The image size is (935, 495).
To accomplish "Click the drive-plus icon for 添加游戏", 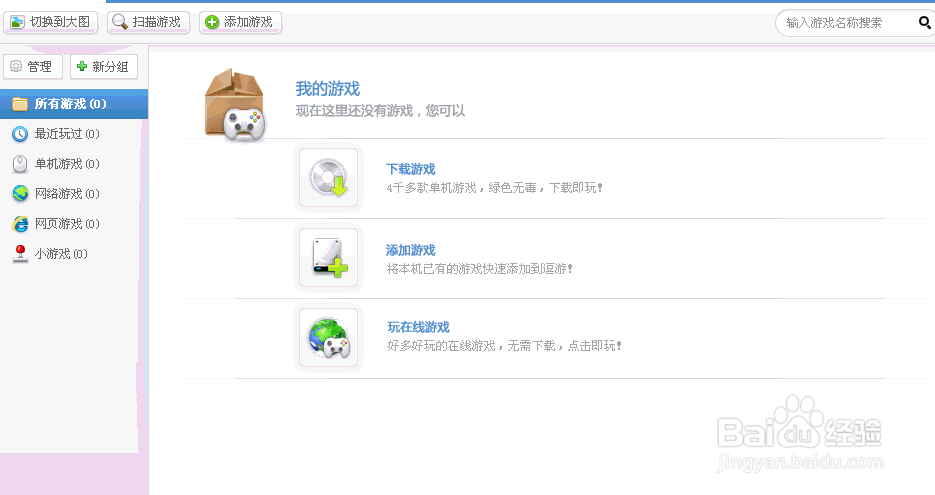I will click(329, 258).
